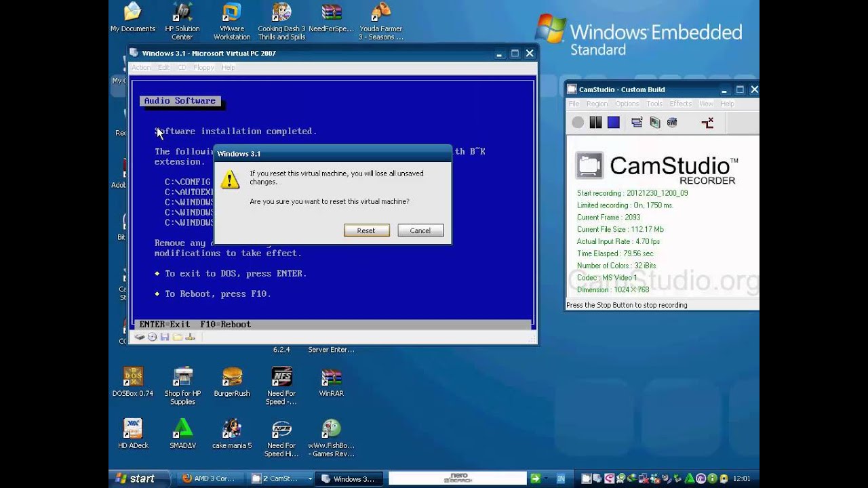Open Virtual PC Help menu
Image resolution: width=868 pixels, height=488 pixels.
click(x=229, y=68)
